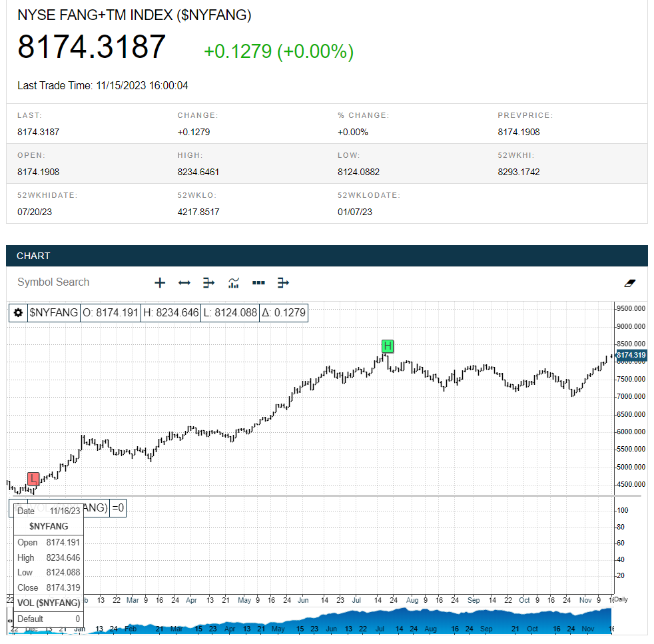Click the PREVPRICE value 8174.1908

[518, 133]
